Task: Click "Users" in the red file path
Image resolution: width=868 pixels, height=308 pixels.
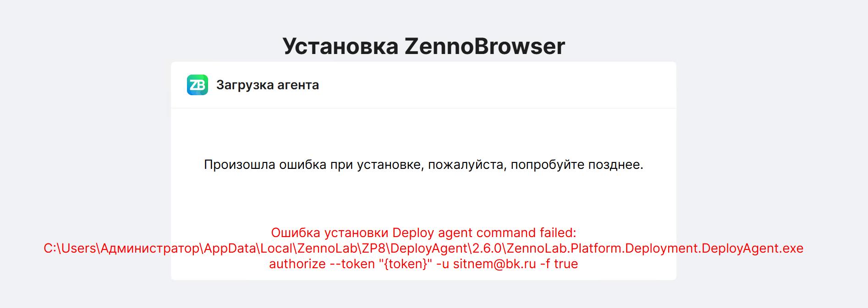Action: [78, 249]
